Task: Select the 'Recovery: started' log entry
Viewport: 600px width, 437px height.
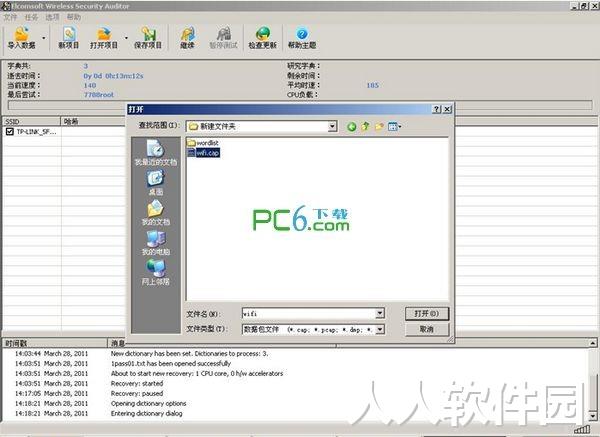Action: (137, 383)
